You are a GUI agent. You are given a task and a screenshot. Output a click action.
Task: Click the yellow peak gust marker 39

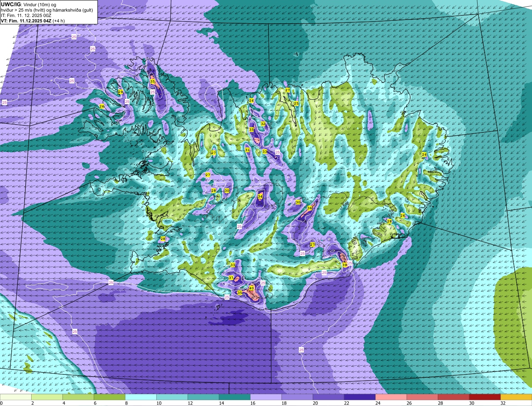point(345,265)
